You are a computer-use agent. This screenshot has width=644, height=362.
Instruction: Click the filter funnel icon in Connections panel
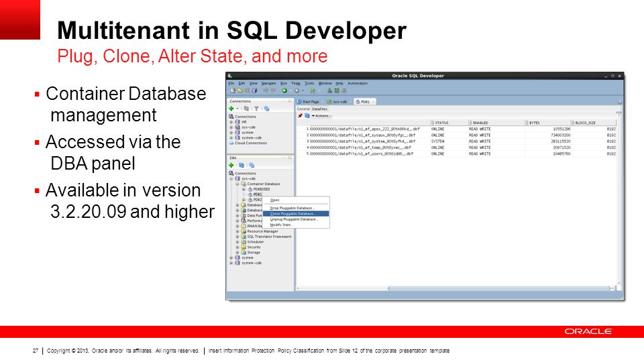point(256,109)
